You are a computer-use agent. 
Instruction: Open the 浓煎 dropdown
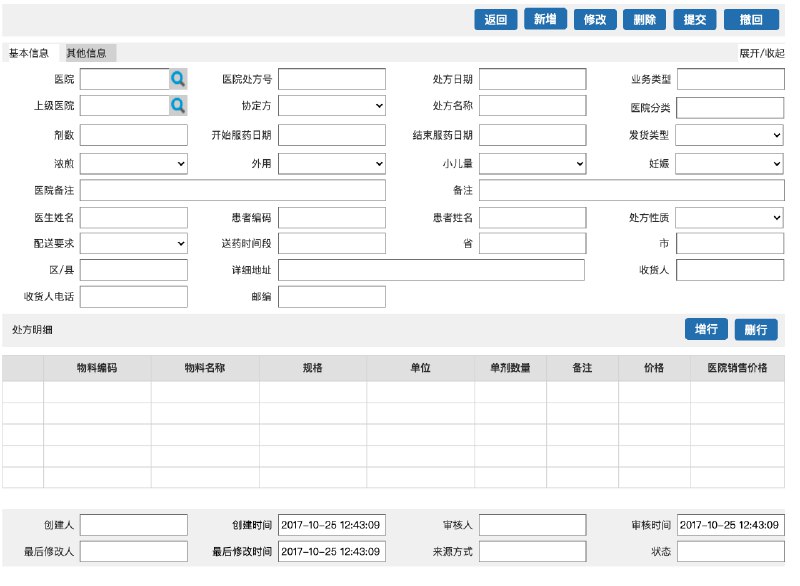click(134, 164)
